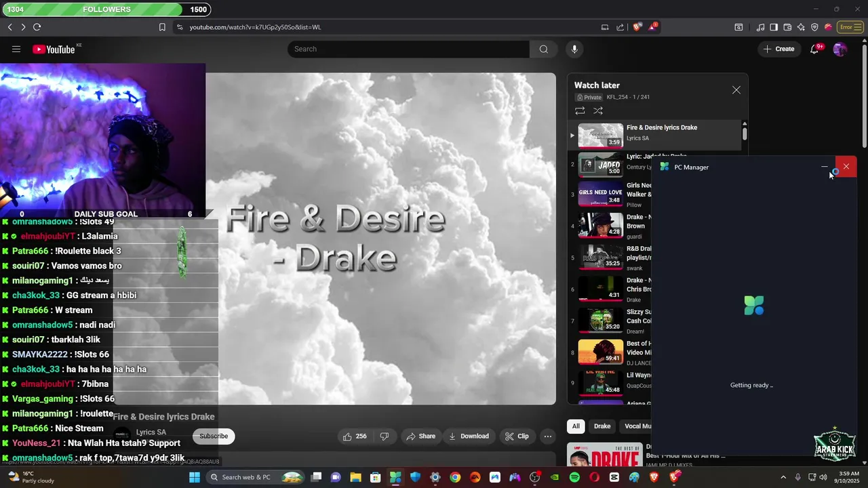Open the YouTube account avatar menu
Viewport: 868px width, 488px height.
[x=840, y=49]
